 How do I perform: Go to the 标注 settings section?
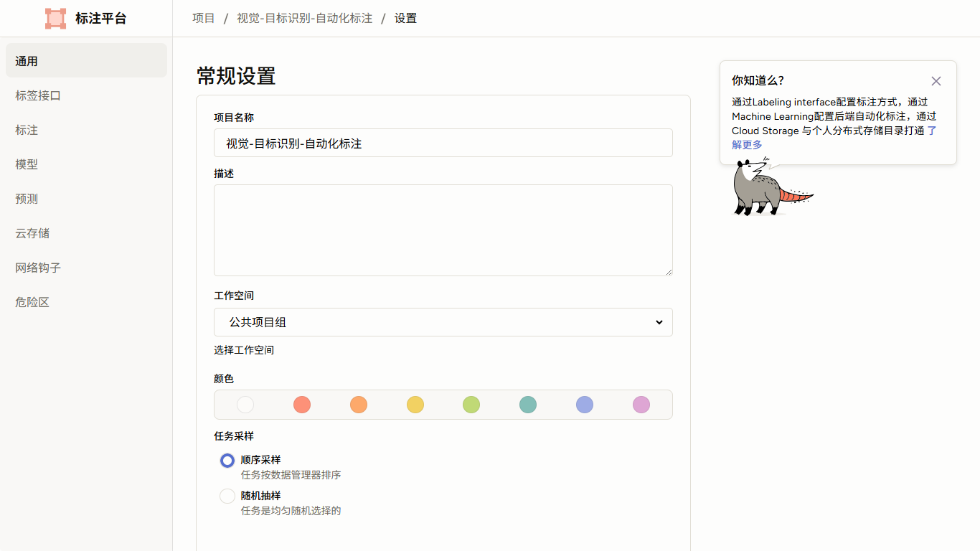coord(86,130)
